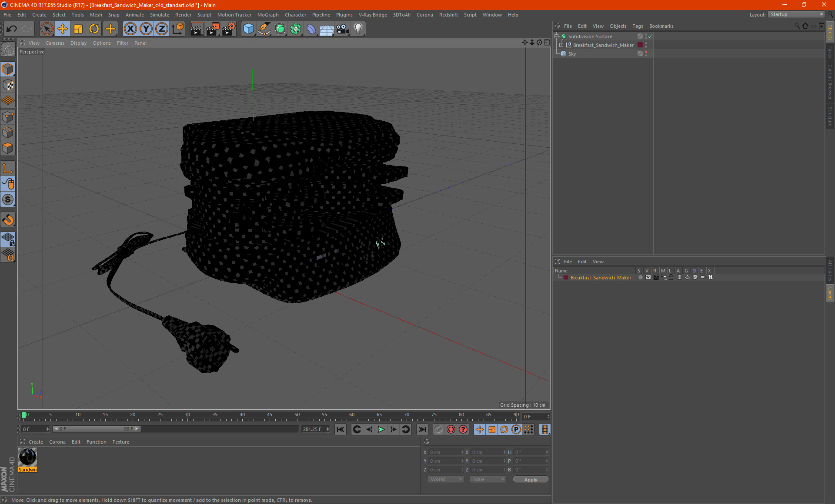This screenshot has width=835, height=504.
Task: Open the World coordinate dropdown
Action: tap(446, 479)
